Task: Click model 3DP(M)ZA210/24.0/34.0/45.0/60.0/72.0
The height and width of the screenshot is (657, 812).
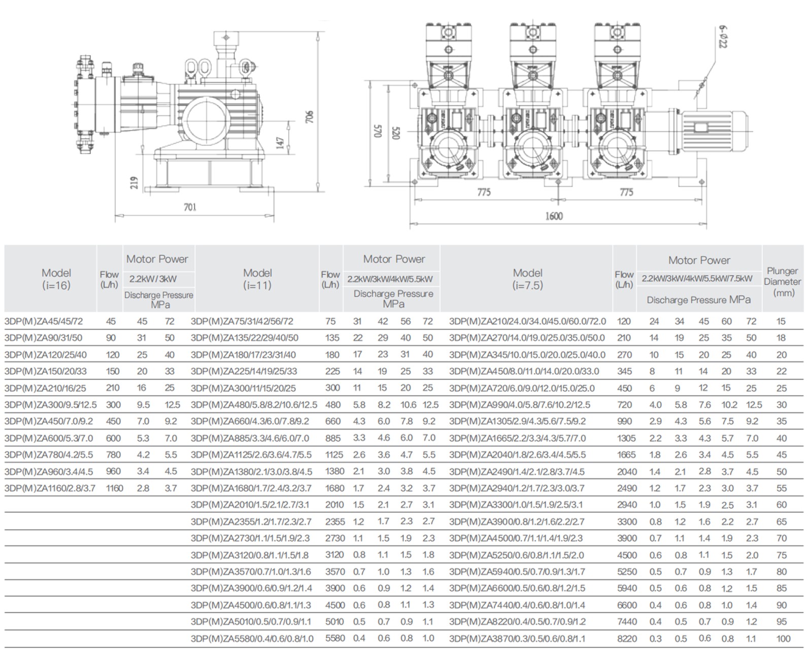Action: [x=527, y=321]
